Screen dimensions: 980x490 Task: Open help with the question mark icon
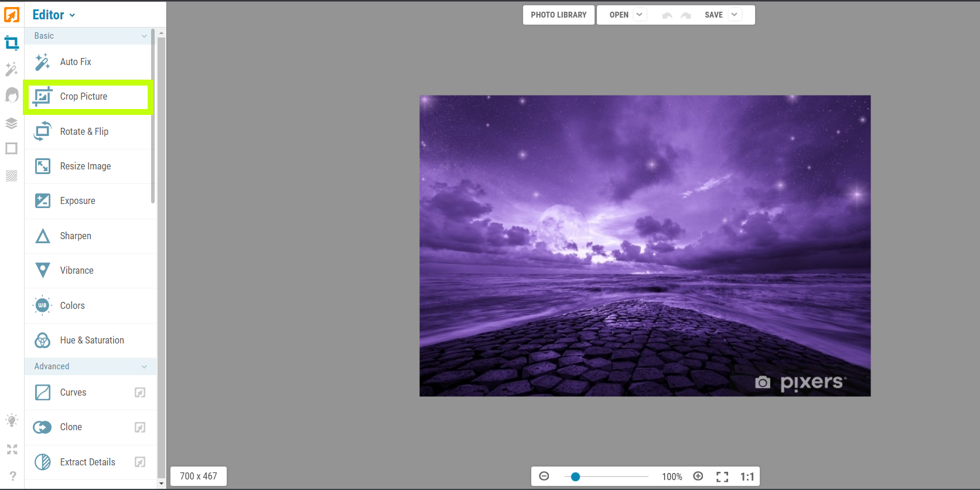click(13, 476)
